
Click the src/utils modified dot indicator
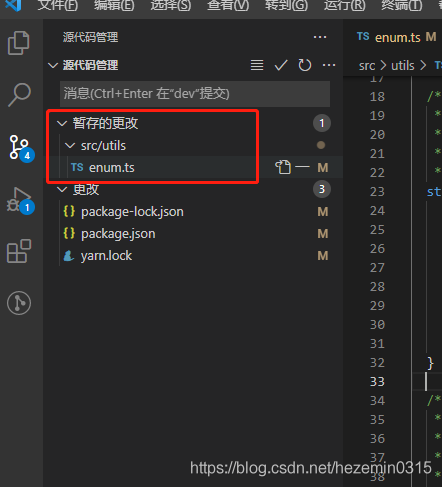pyautogui.click(x=321, y=145)
